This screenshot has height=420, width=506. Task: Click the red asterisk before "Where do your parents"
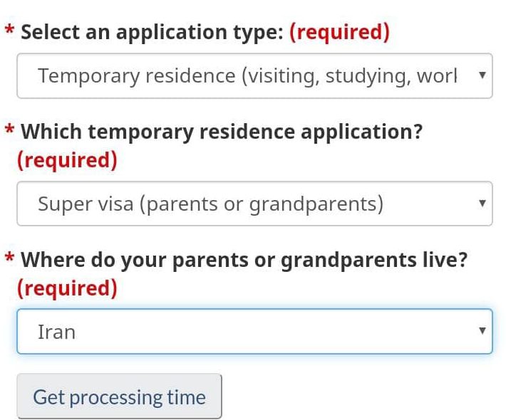(9, 258)
